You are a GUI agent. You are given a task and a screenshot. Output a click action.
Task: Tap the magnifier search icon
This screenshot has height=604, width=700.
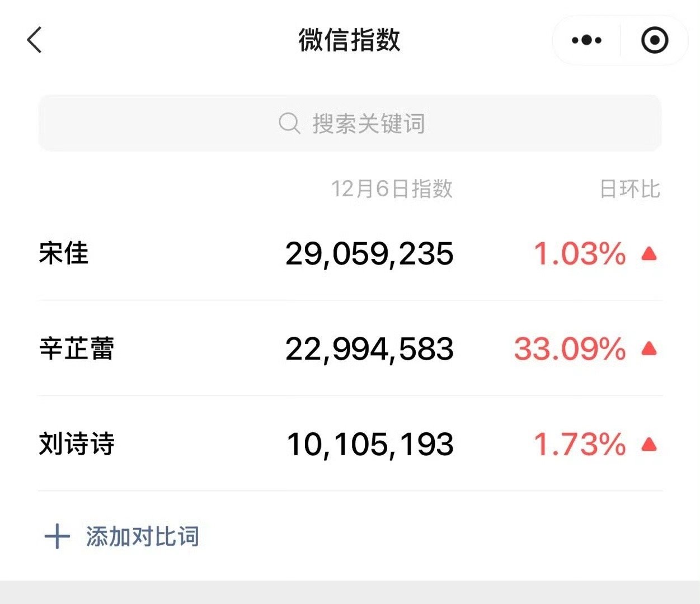coord(289,123)
